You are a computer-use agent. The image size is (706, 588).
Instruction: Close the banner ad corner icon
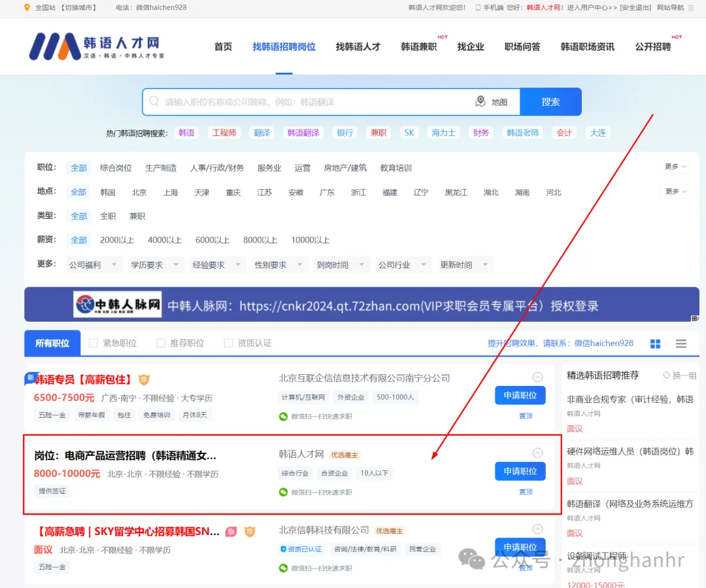695,318
